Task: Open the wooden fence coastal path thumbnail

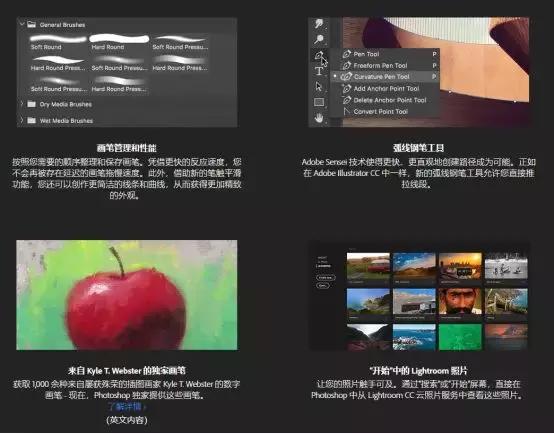Action: pyautogui.click(x=506, y=301)
